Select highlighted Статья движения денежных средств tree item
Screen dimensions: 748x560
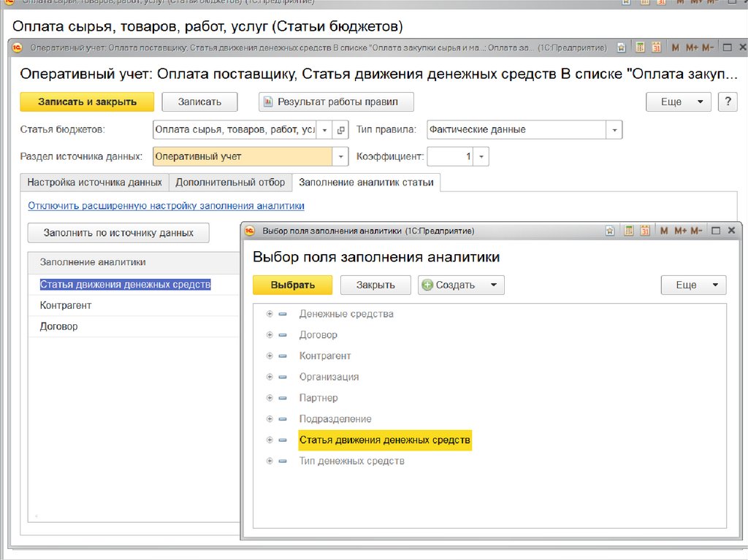point(385,440)
